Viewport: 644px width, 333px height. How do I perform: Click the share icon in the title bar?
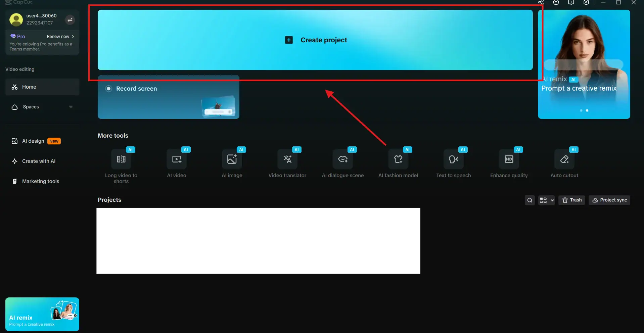point(540,3)
